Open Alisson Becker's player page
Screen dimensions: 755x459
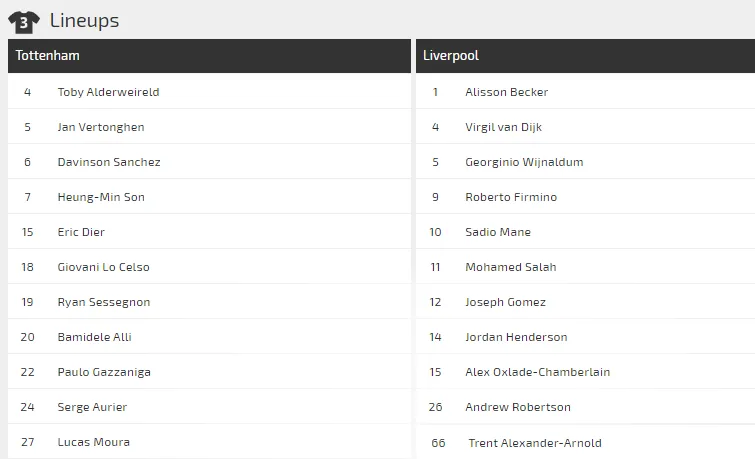coord(506,92)
